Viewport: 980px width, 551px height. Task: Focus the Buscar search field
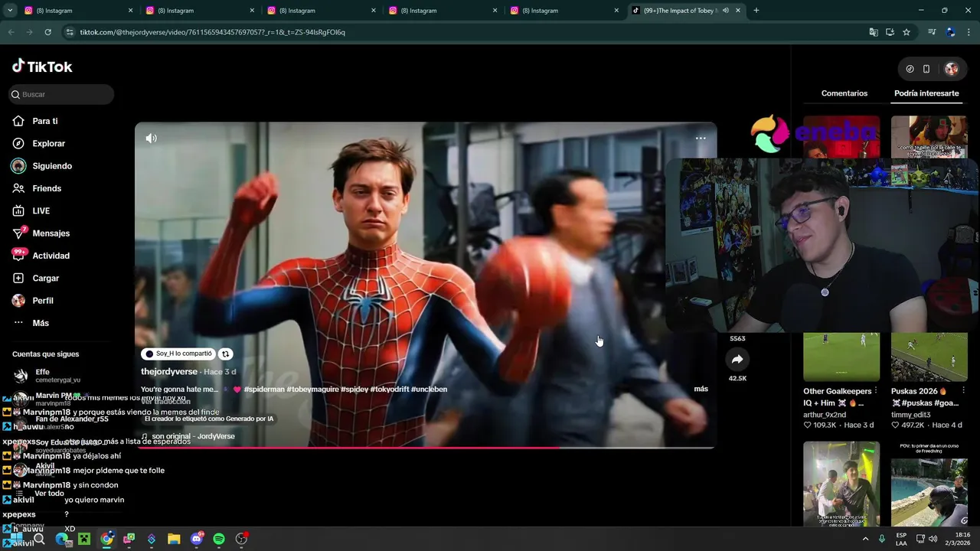coord(61,94)
